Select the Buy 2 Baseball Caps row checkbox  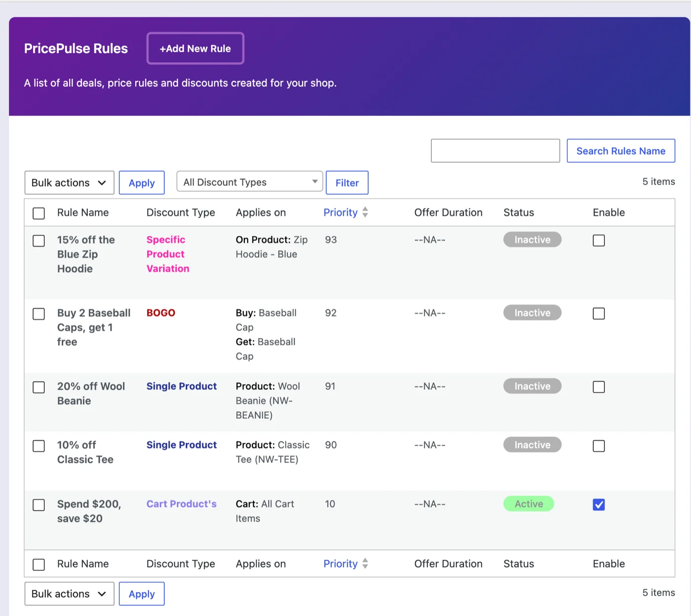pos(38,314)
